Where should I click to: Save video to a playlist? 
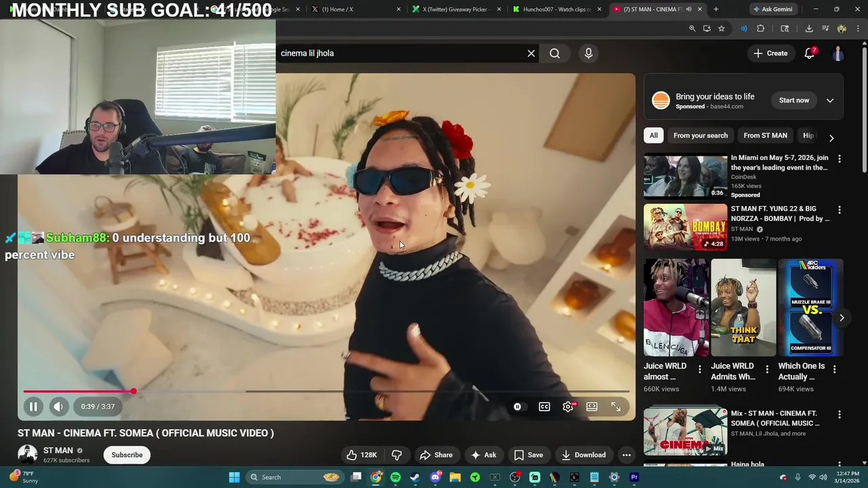pos(528,455)
